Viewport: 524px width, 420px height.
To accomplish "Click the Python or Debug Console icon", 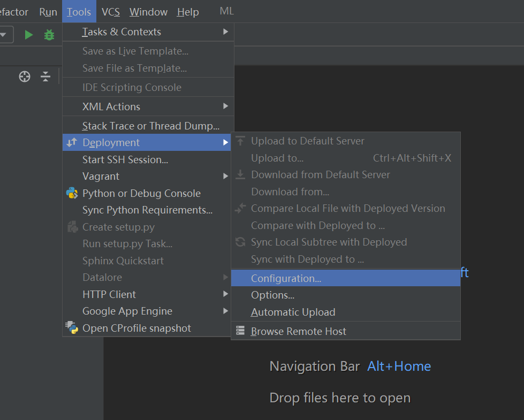I will click(72, 193).
